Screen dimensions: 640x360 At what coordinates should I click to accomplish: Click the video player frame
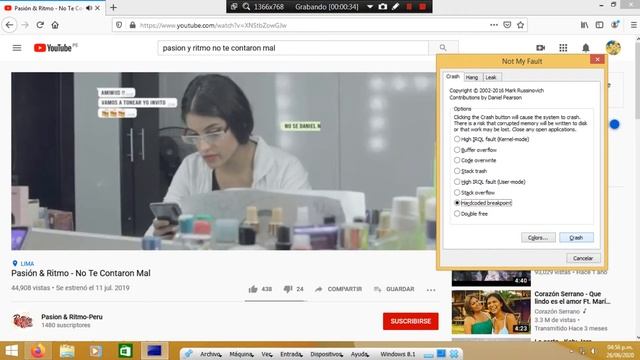[x=223, y=161]
